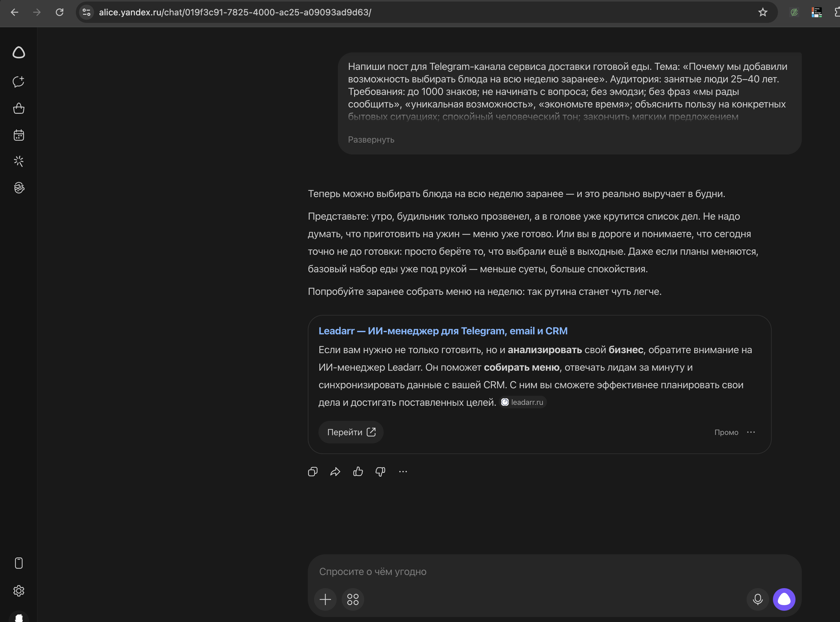Screen dimensions: 840x622
Task: Reload the current page
Action: point(60,13)
